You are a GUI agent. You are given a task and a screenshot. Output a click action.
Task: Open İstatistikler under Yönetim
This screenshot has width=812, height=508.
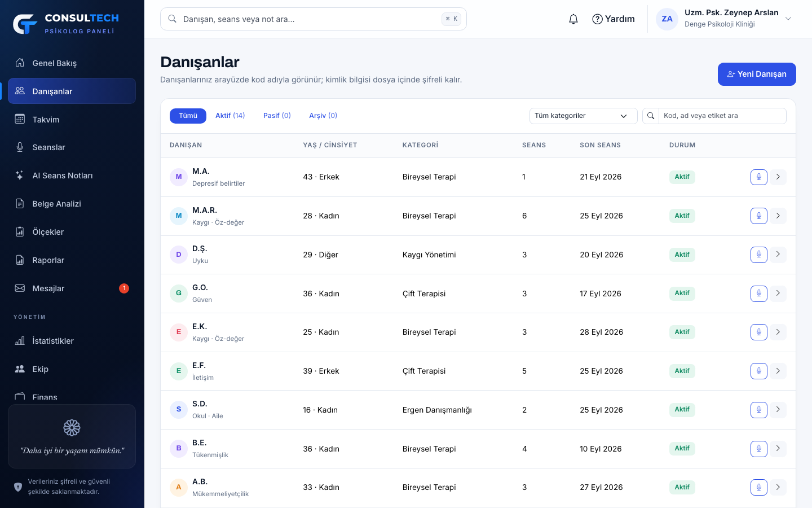(72, 341)
